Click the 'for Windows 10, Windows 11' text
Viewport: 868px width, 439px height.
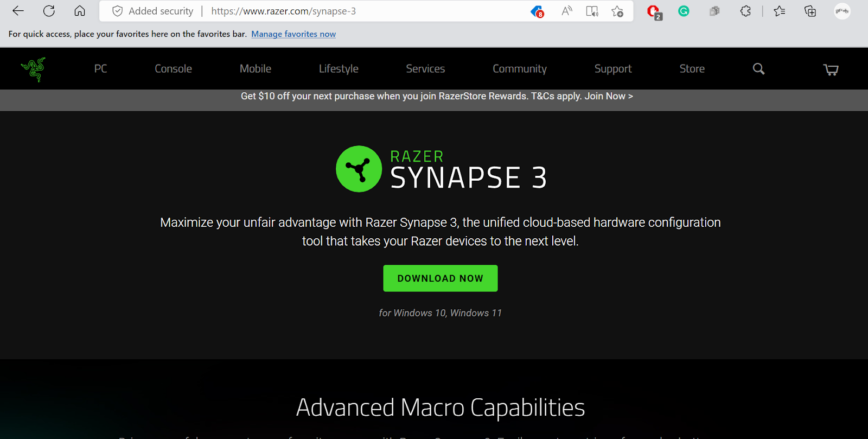click(441, 313)
